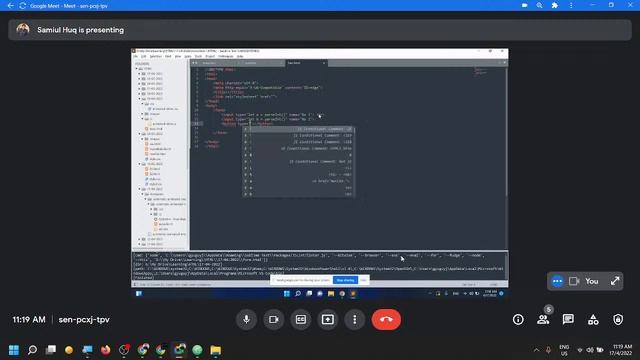640x360 pixels.
Task: Open the meeting details info icon
Action: (518, 320)
